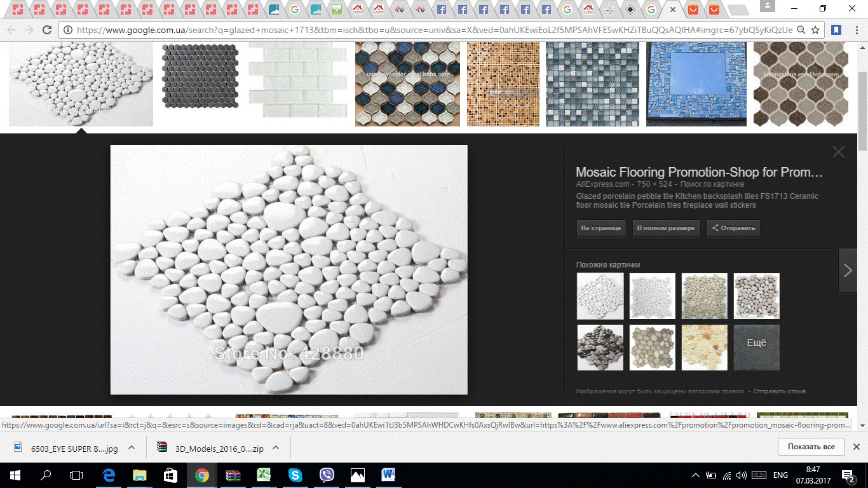
Task: Expand options for 6503_EYE SUPER jpg download
Action: click(132, 448)
